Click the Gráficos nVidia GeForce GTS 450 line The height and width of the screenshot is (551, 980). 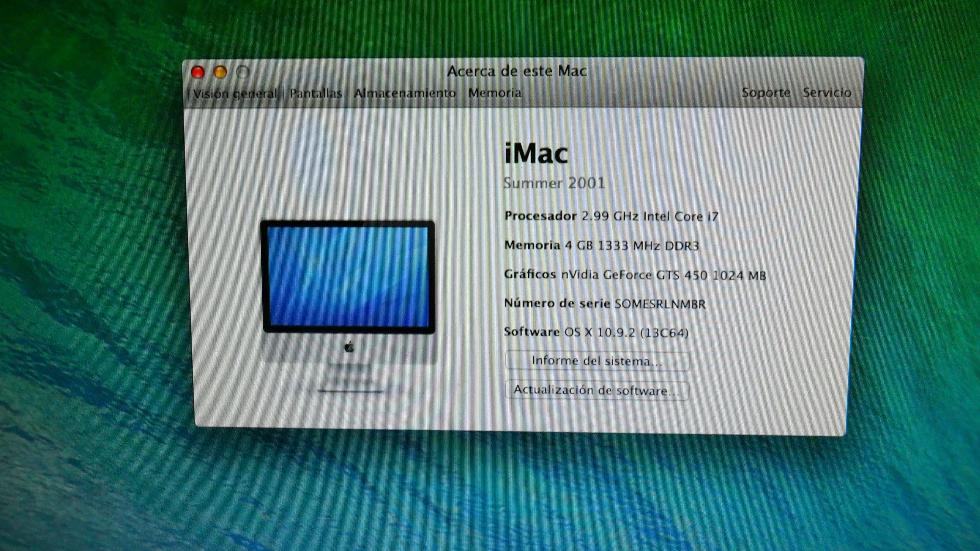[x=635, y=275]
